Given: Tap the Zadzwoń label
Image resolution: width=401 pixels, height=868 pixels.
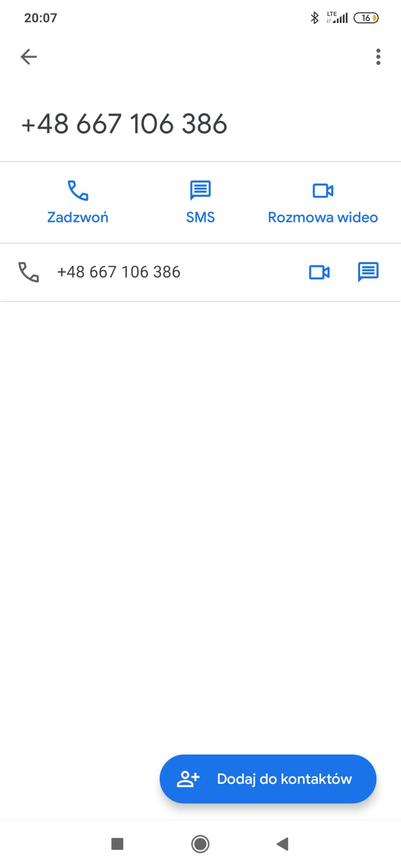Looking at the screenshot, I should (x=78, y=217).
